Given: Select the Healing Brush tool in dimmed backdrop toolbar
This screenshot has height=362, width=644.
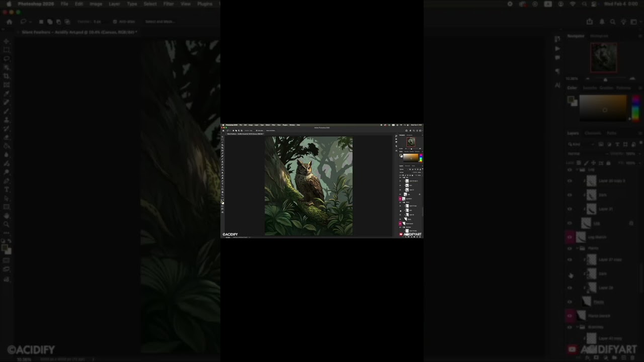Looking at the screenshot, I should 7,102.
